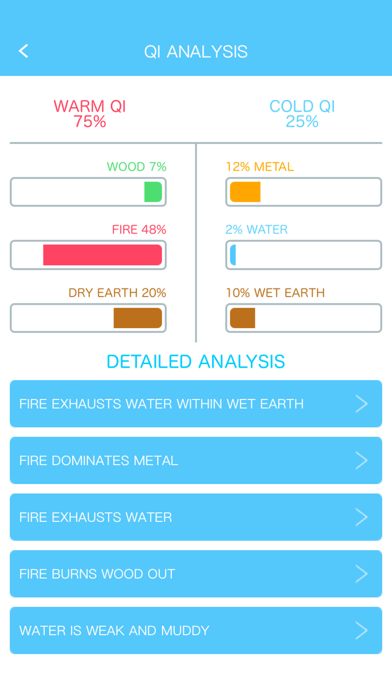
Task: Click the 12% Metal label
Action: pyautogui.click(x=260, y=167)
